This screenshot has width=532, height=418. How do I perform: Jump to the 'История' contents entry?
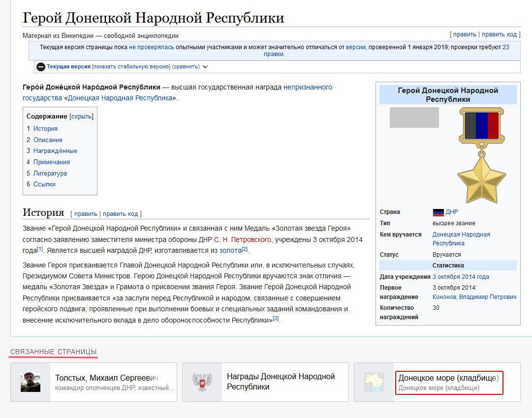point(45,128)
